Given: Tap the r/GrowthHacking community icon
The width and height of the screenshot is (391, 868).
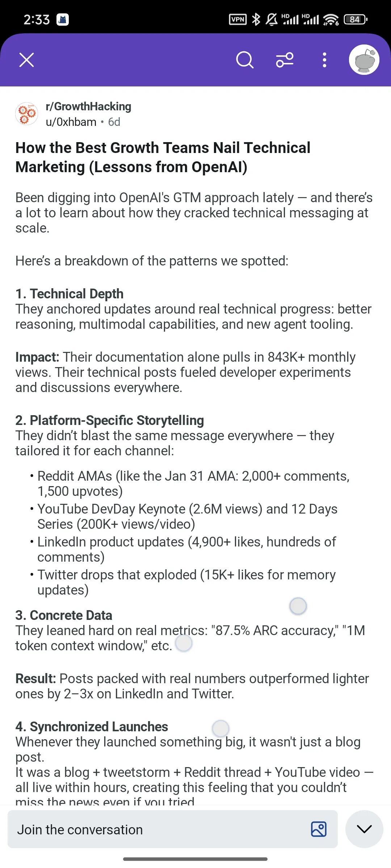Looking at the screenshot, I should click(x=26, y=114).
